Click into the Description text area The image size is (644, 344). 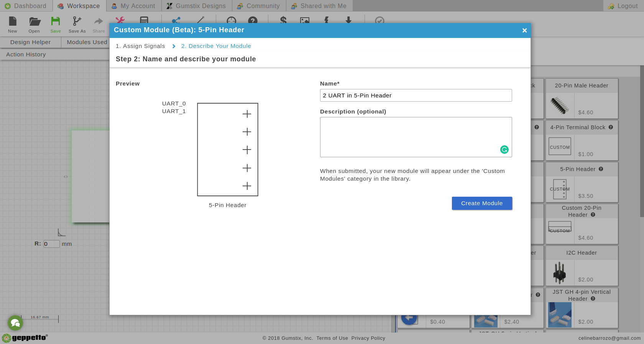416,137
